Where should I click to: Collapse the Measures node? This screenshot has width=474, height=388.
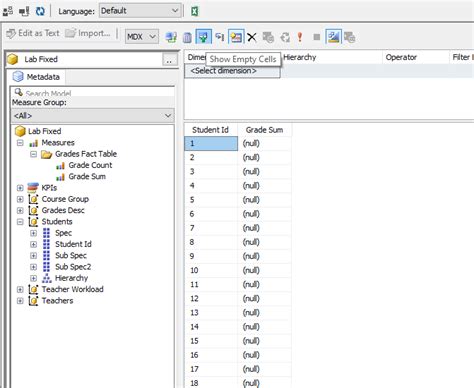(20, 143)
